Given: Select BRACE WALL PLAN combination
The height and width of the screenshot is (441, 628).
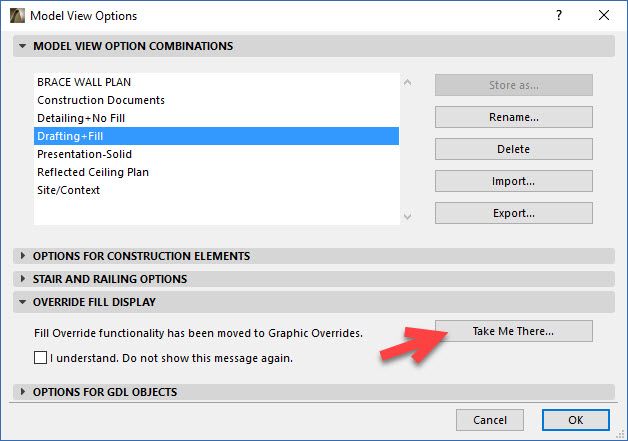Looking at the screenshot, I should point(84,82).
